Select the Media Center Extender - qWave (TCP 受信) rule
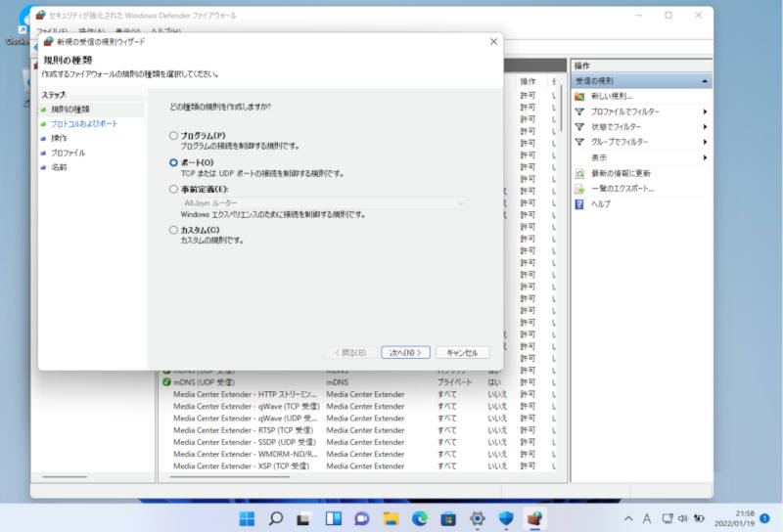 247,406
